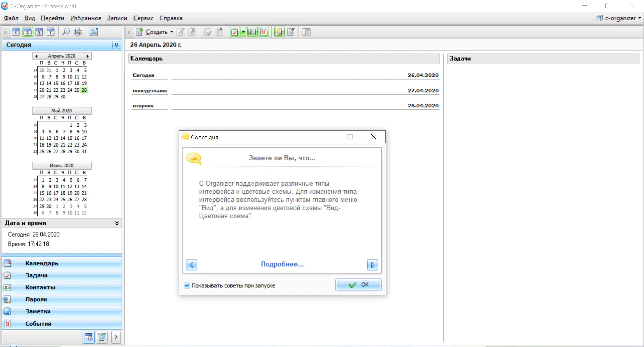Open the Задачи section in sidebar
This screenshot has height=347, width=644.
pyautogui.click(x=62, y=275)
